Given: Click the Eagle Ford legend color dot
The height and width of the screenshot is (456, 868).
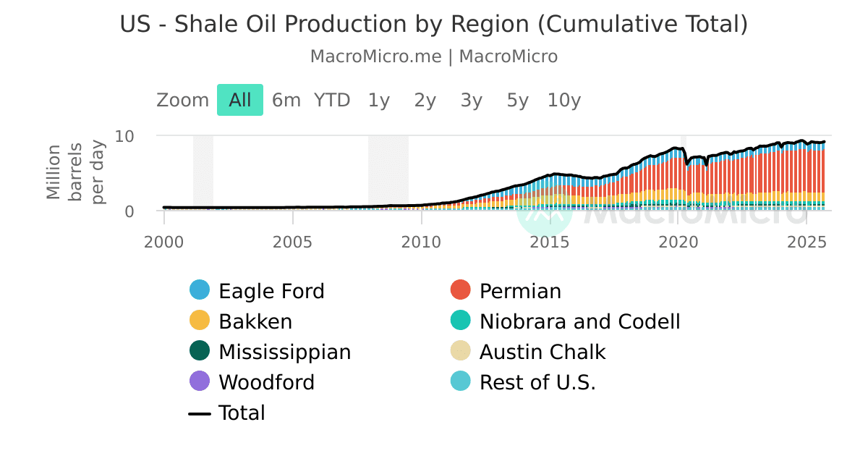Looking at the screenshot, I should (x=199, y=291).
